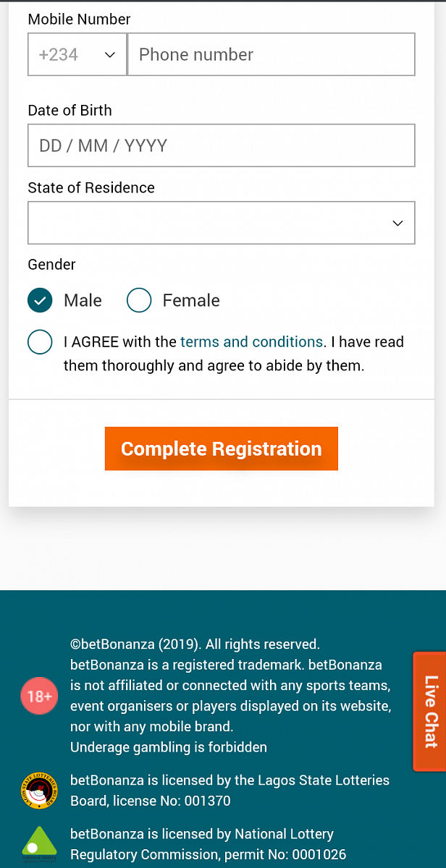Image resolution: width=446 pixels, height=868 pixels.
Task: Click the State of Residence label
Action: click(91, 188)
